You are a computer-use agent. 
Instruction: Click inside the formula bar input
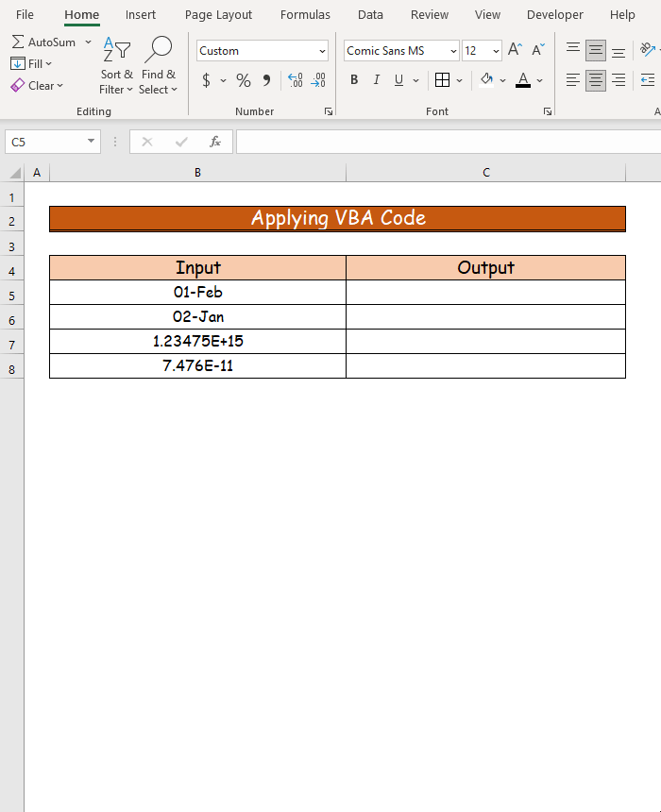coord(449,142)
